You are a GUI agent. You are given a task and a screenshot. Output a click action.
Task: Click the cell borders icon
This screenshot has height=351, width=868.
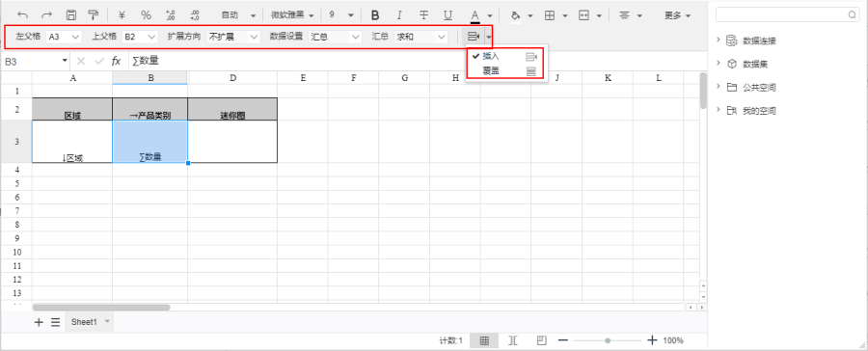[x=550, y=15]
